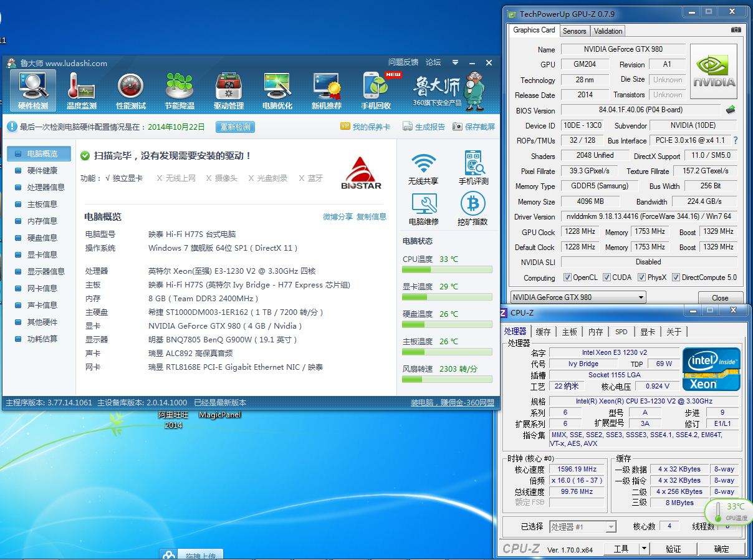Click the 重新检测 re-detect button

click(x=236, y=127)
